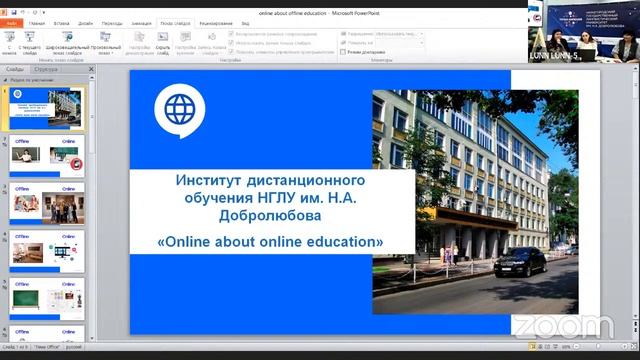Select slide 3 thumbnail with group photo
The image size is (640, 360).
(47, 204)
